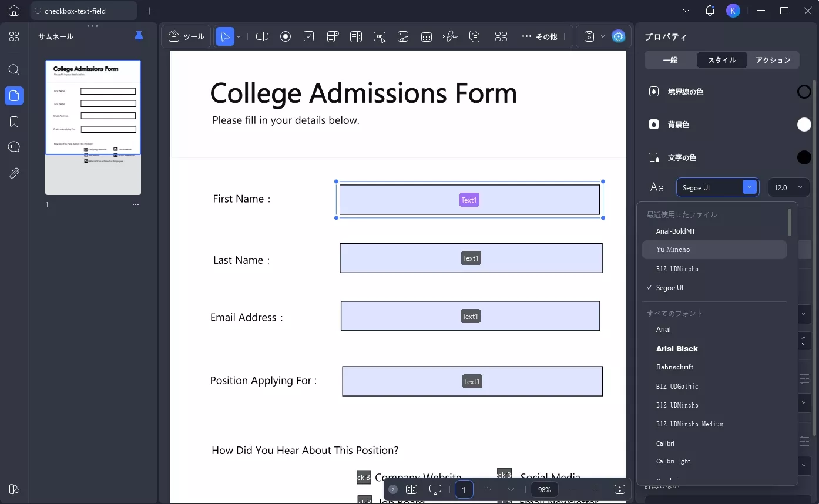
Task: Select the digital signature field tool
Action: (x=450, y=36)
